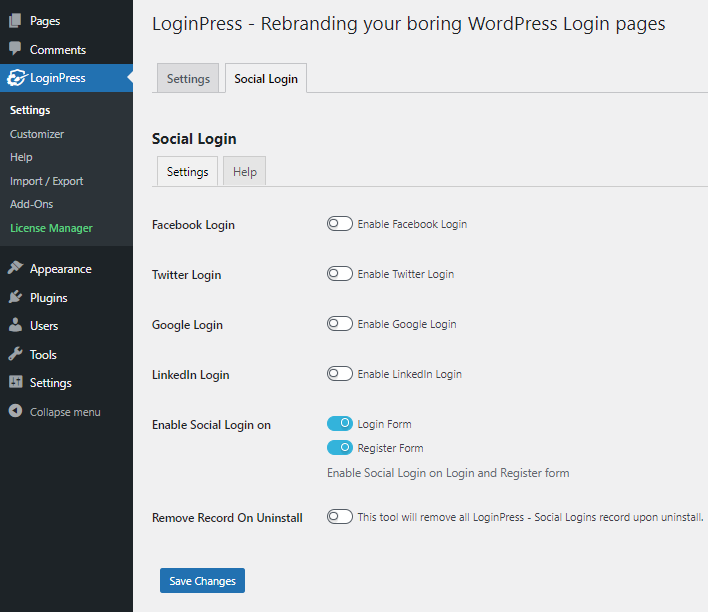Click the Collapse menu arrow icon

click(x=15, y=411)
